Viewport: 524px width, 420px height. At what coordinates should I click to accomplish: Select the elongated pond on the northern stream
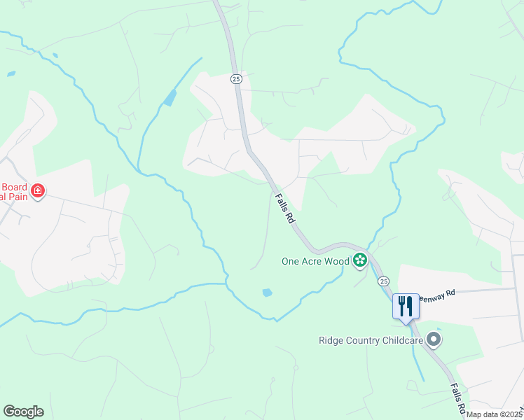pos(170,98)
